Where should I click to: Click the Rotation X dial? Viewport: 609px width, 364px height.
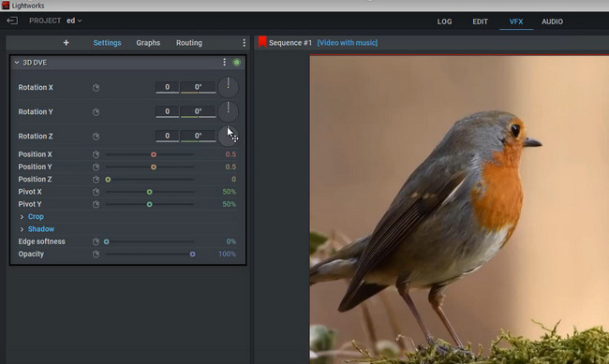point(228,87)
